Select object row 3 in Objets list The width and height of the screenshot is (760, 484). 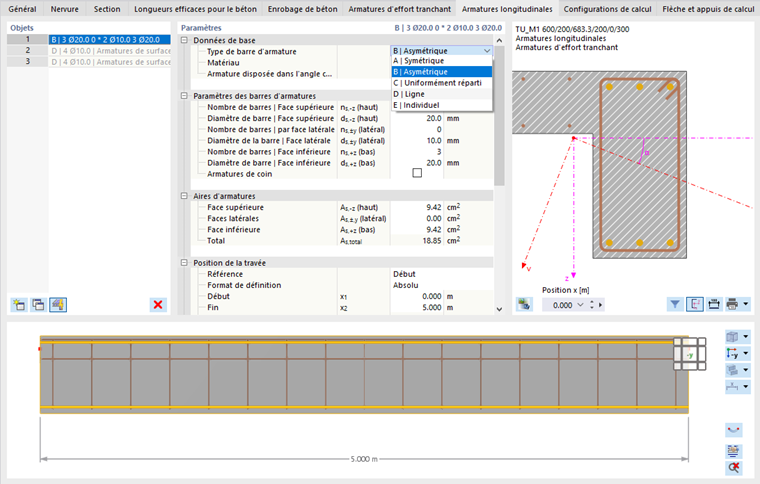[x=109, y=62]
